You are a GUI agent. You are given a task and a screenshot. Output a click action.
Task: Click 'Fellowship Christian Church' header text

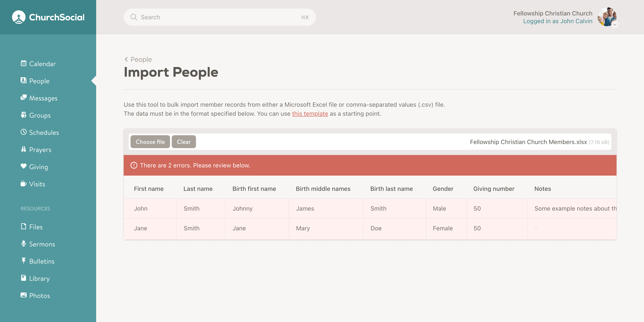(553, 13)
